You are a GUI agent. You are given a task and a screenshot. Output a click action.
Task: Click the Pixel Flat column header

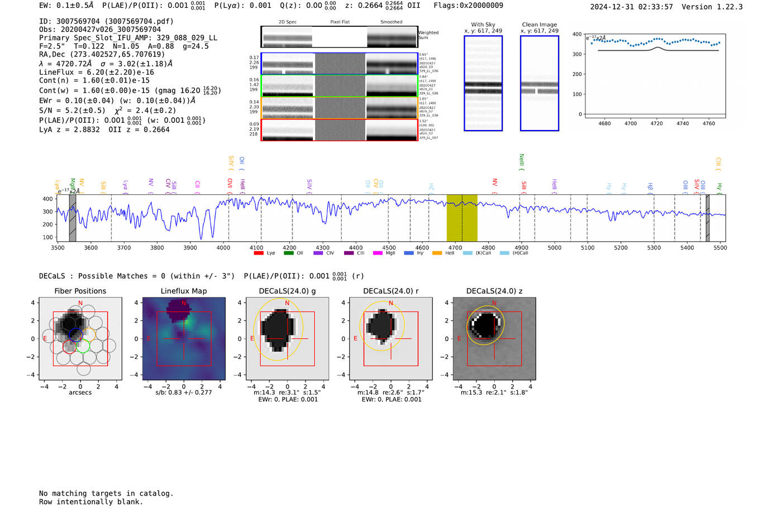[x=340, y=22]
